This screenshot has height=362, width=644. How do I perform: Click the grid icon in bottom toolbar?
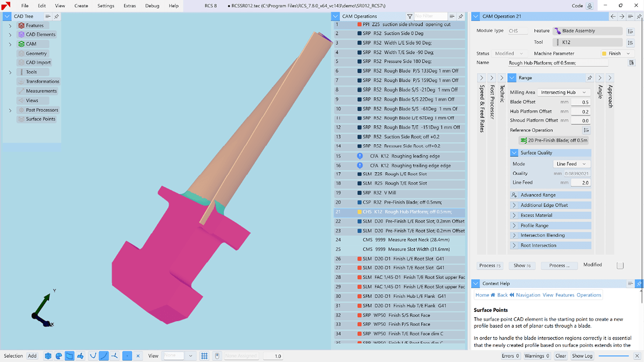pos(204,356)
